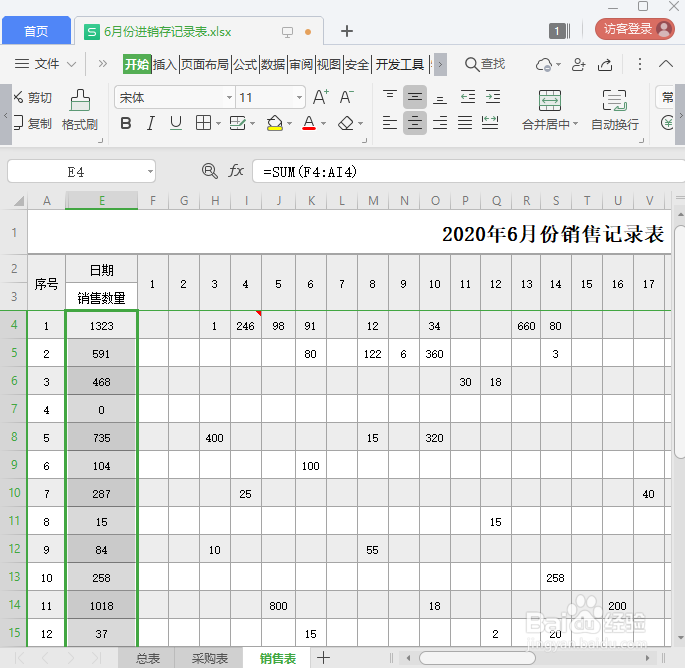685x668 pixels.
Task: Toggle bold formatting
Action: 126,124
